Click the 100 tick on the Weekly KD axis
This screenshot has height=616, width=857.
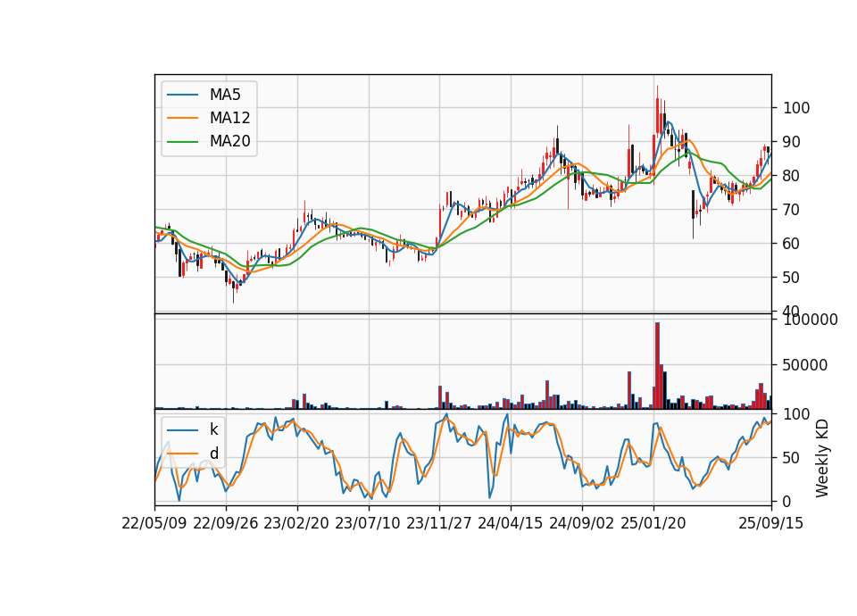(796, 414)
